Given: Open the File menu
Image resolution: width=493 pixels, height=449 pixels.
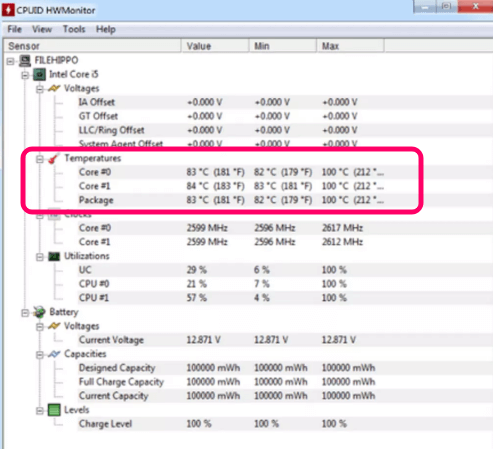Looking at the screenshot, I should click(x=15, y=29).
